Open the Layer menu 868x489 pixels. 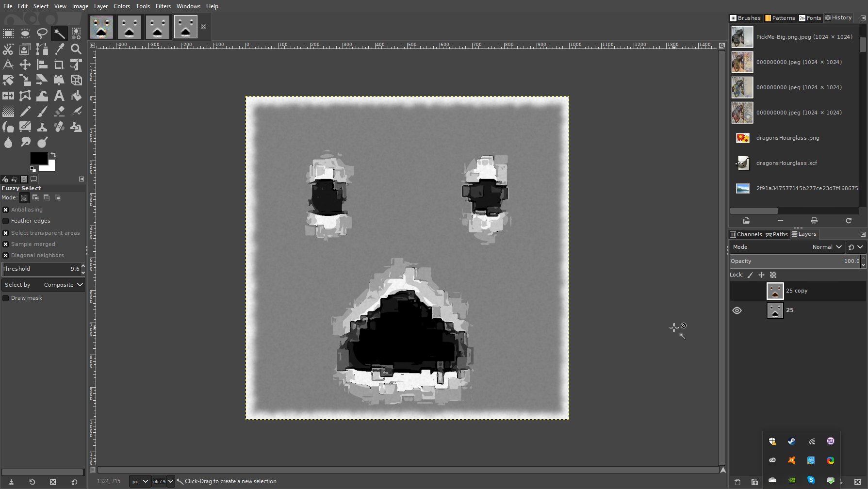[x=101, y=6]
